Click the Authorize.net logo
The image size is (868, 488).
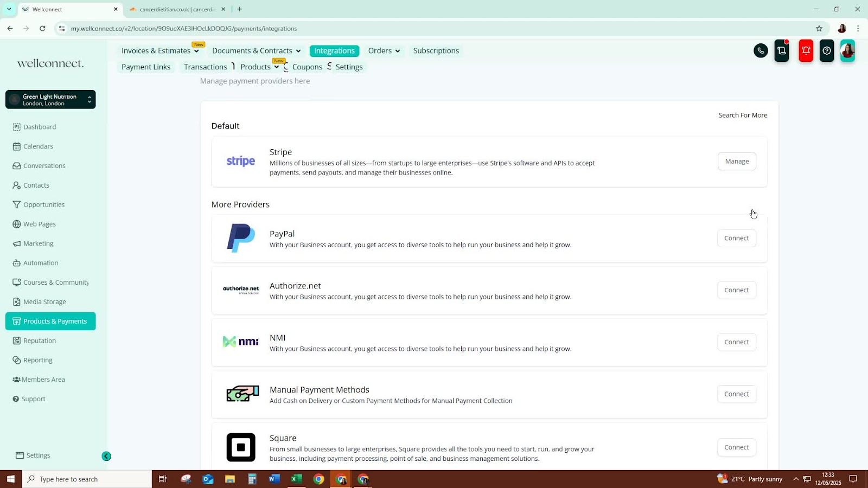click(x=241, y=290)
